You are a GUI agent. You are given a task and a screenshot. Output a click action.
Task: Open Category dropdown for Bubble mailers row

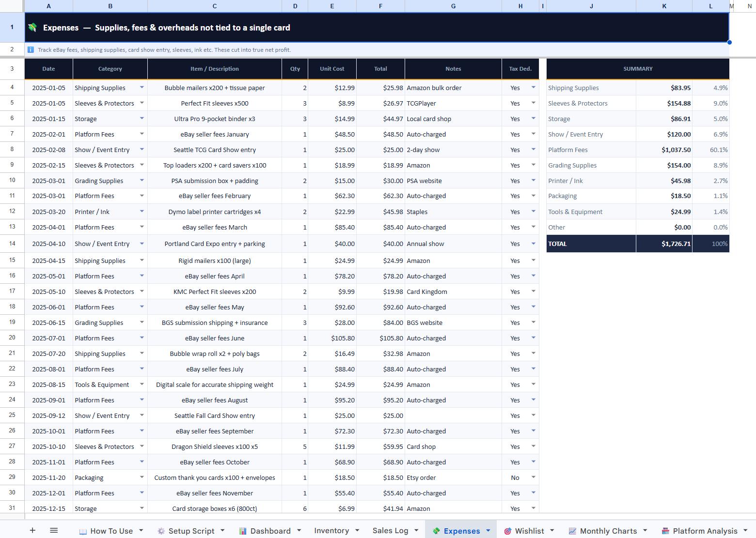pos(142,87)
